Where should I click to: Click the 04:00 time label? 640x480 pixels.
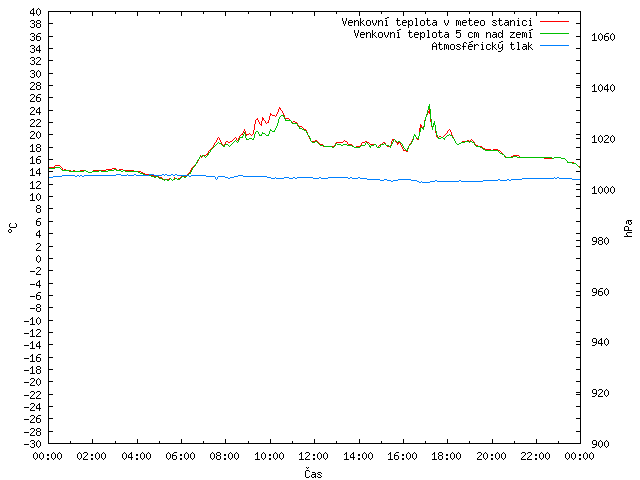pyautogui.click(x=136, y=456)
